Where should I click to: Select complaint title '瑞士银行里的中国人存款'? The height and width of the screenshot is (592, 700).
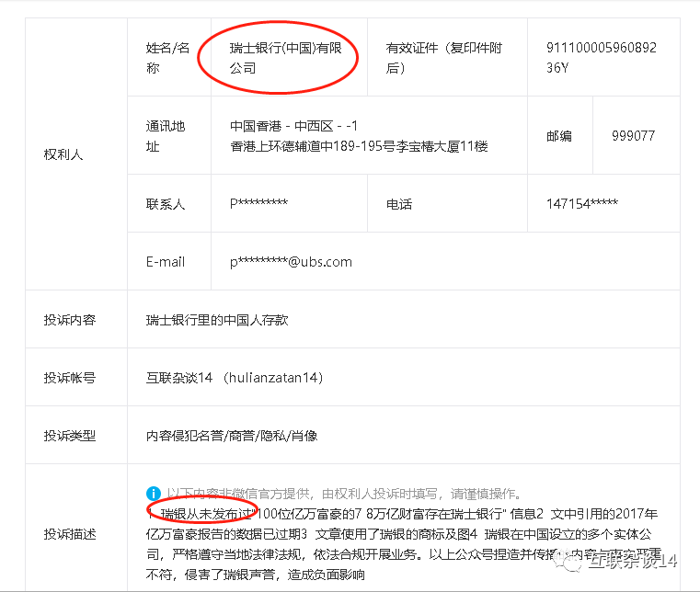click(x=217, y=319)
